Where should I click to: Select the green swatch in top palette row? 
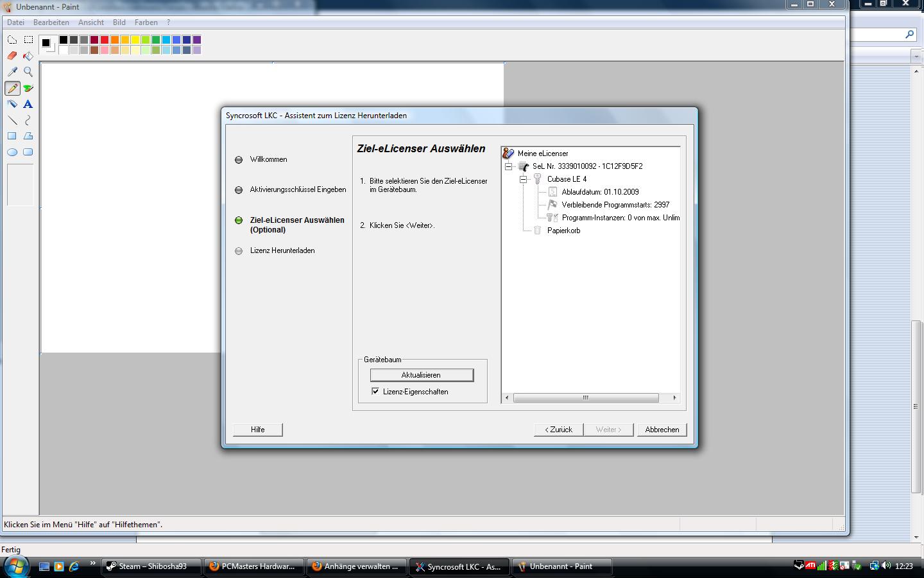point(156,40)
